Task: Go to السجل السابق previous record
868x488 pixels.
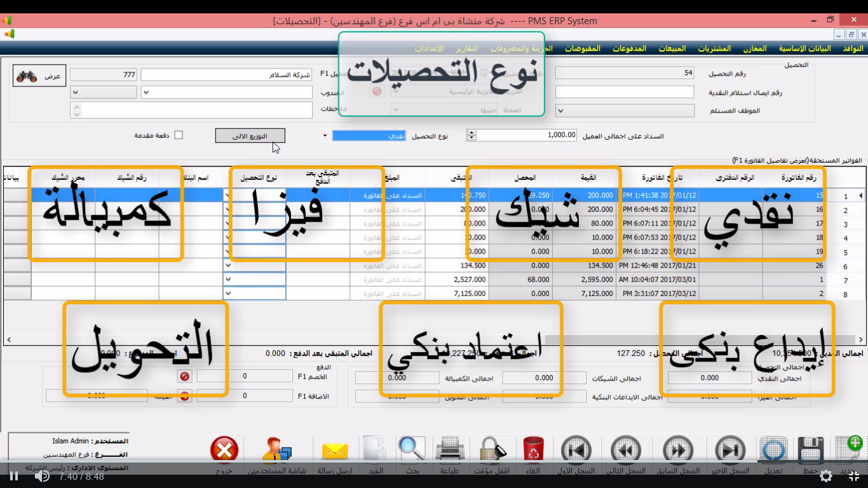Action: 678,451
